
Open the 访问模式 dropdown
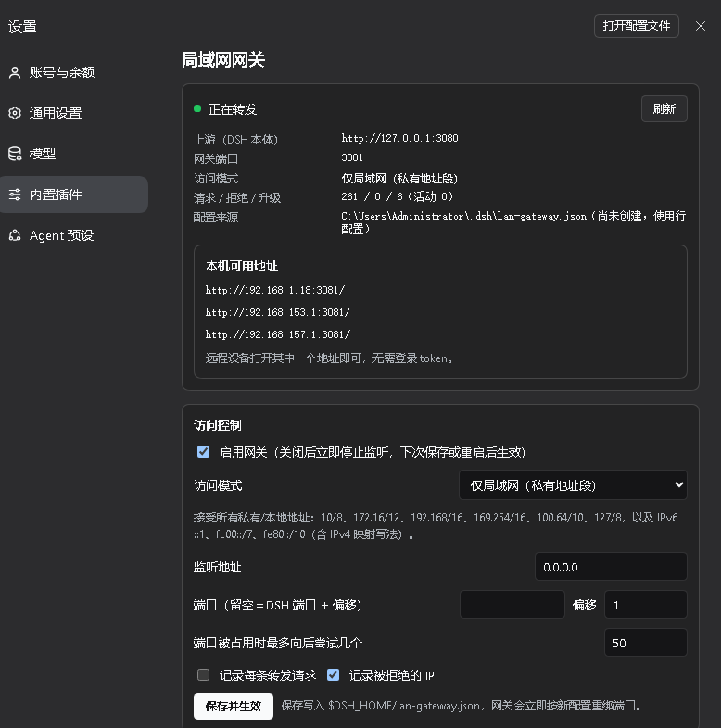pyautogui.click(x=573, y=485)
